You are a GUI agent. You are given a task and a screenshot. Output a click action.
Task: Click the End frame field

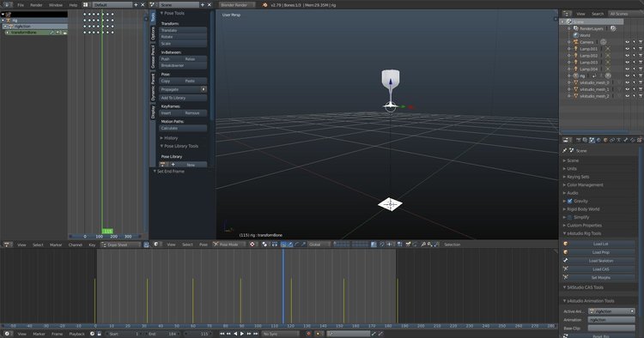click(161, 334)
